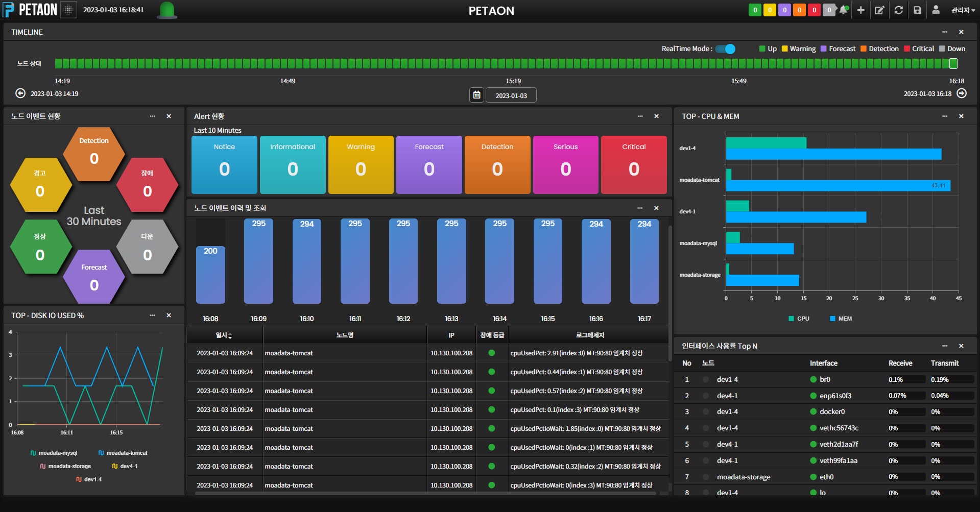Click the first green timeline block
This screenshot has height=512, width=980.
pyautogui.click(x=58, y=63)
